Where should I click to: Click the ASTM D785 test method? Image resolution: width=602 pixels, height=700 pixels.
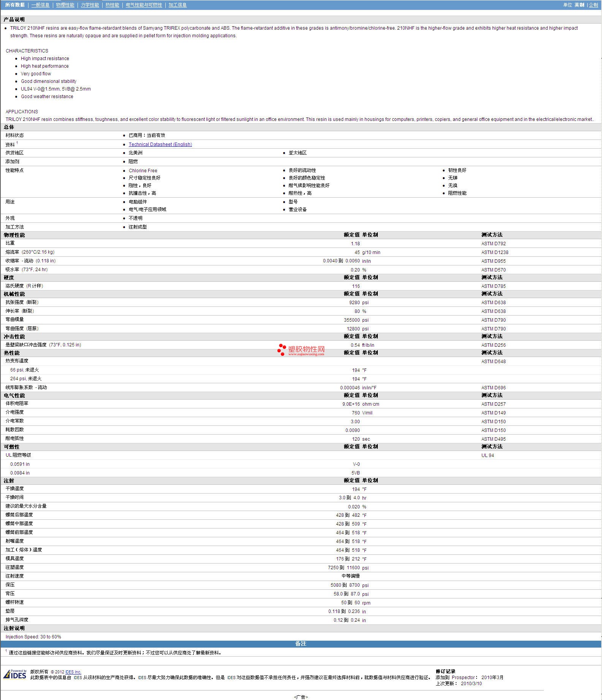coord(494,286)
